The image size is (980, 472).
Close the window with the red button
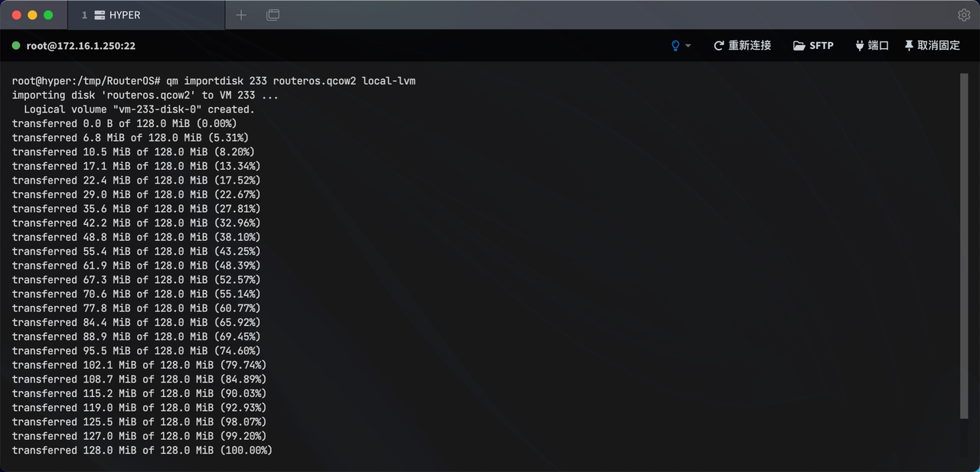click(15, 15)
